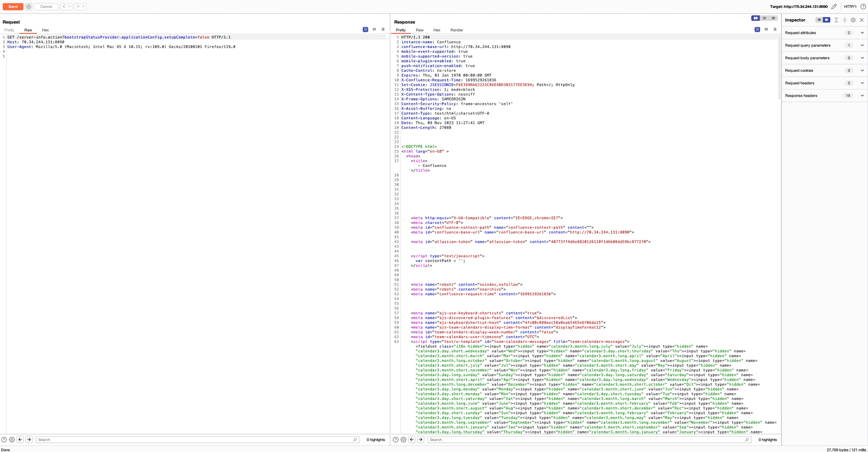Click Inspector expand all sections icon

point(836,20)
